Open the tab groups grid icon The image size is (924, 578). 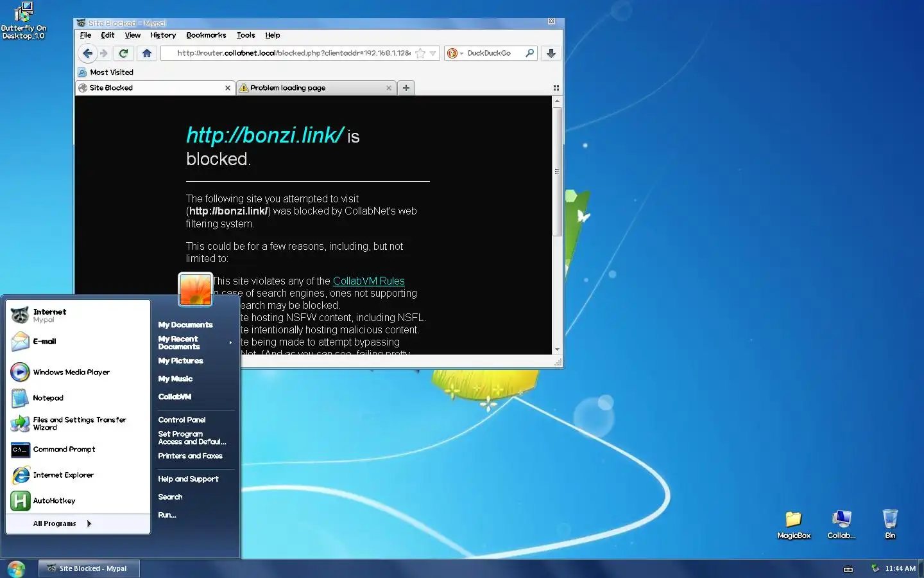(556, 88)
